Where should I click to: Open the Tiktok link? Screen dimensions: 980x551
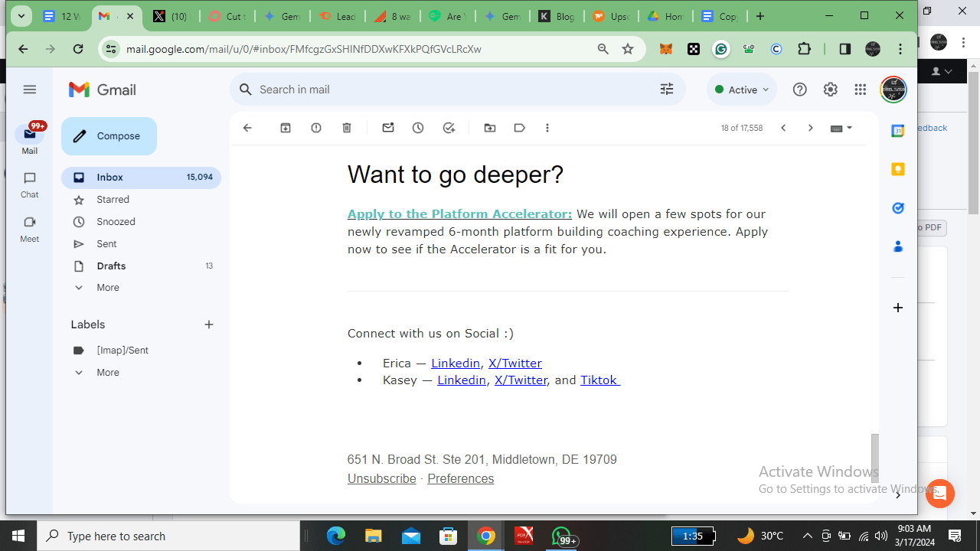pos(599,380)
